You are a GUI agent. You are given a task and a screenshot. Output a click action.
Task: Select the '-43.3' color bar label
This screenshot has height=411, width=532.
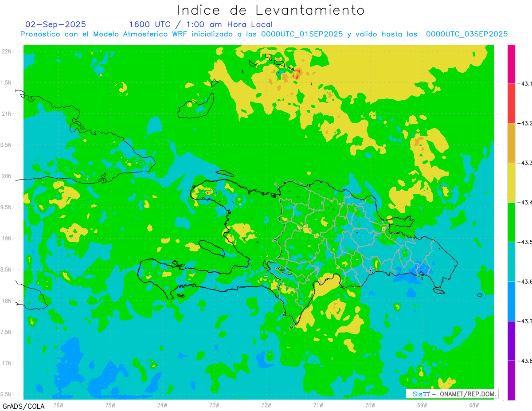pyautogui.click(x=524, y=163)
